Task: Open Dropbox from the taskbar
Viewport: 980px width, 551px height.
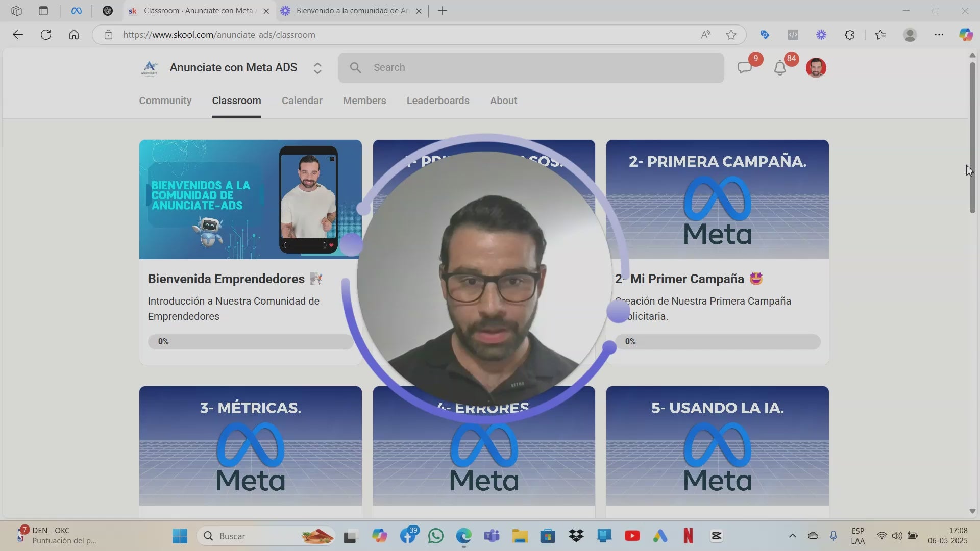Action: tap(576, 536)
